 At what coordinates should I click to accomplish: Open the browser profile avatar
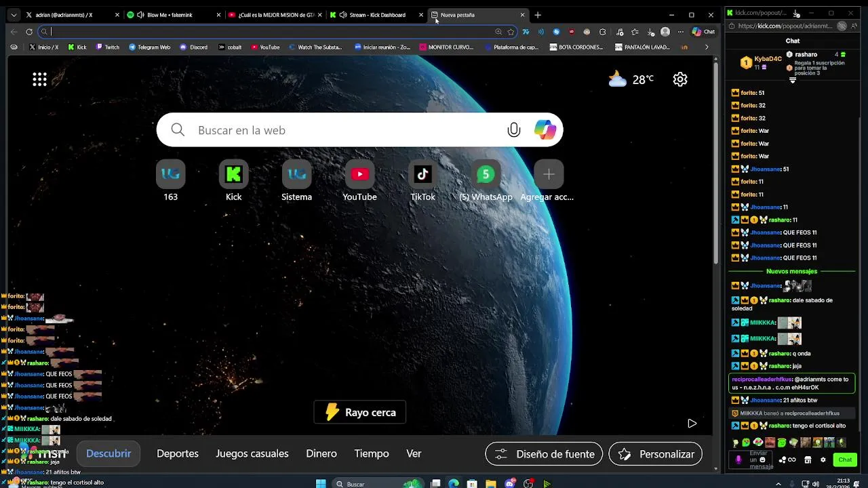(665, 32)
